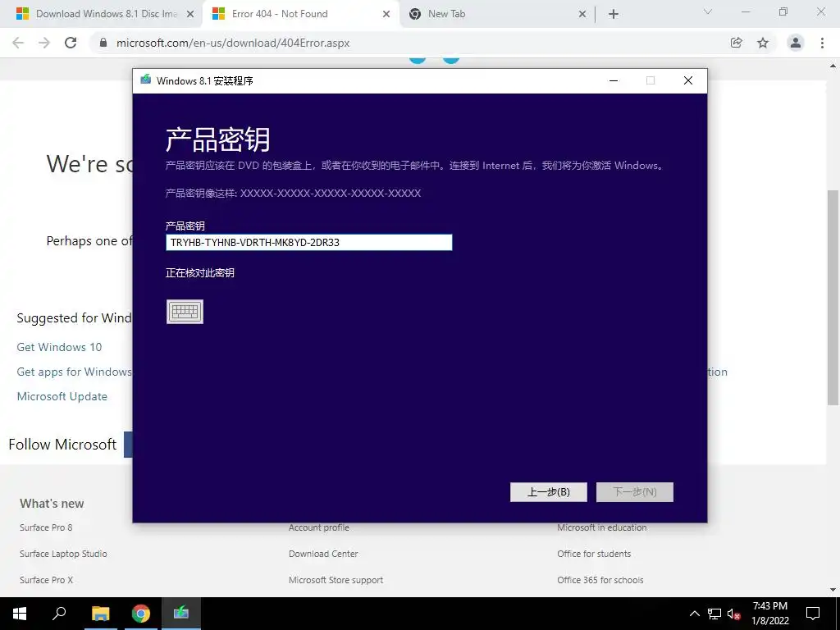The width and height of the screenshot is (840, 630).
Task: Open Account profile link
Action: 319,527
